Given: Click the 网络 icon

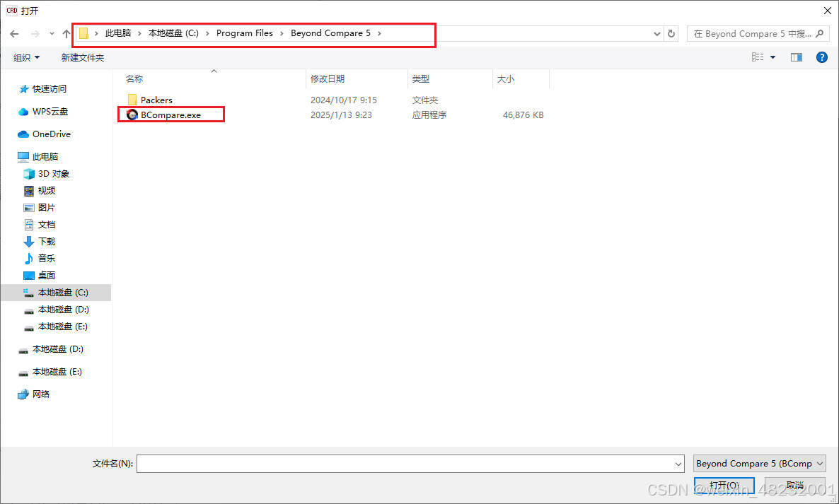Looking at the screenshot, I should click(x=23, y=394).
